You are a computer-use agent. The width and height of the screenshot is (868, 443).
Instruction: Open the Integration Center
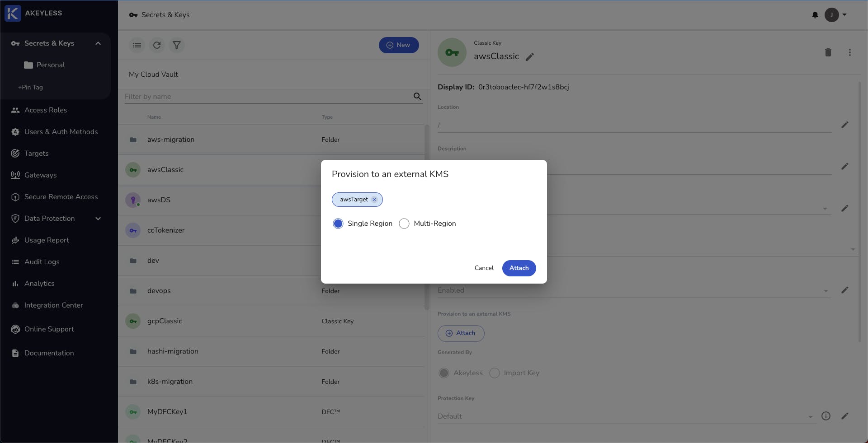point(53,306)
